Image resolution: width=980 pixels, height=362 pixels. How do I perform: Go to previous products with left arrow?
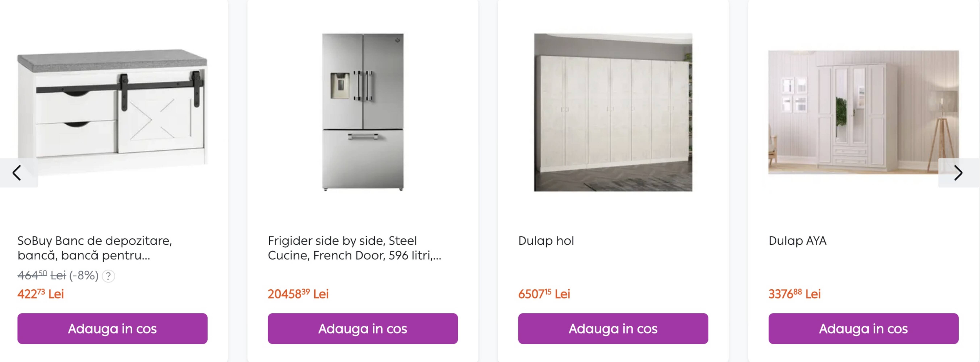click(x=17, y=173)
